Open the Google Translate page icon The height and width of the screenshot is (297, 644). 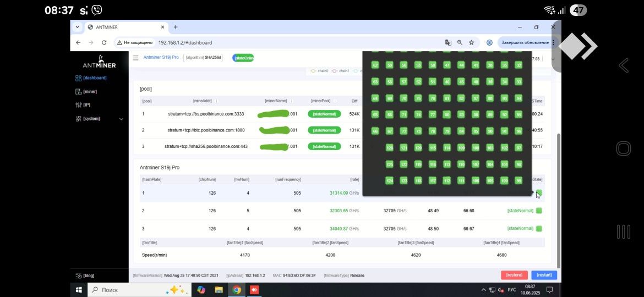pos(448,42)
